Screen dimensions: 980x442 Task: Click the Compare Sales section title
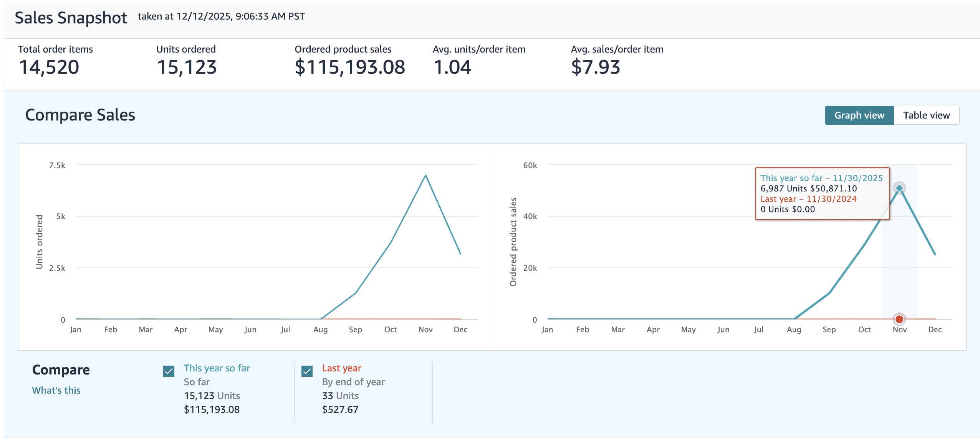(80, 115)
